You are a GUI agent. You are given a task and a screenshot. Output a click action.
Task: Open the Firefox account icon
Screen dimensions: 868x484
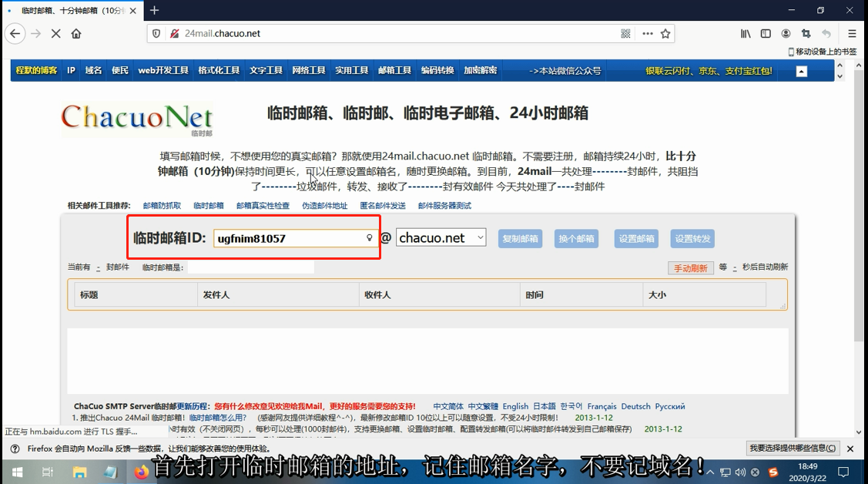pos(786,34)
